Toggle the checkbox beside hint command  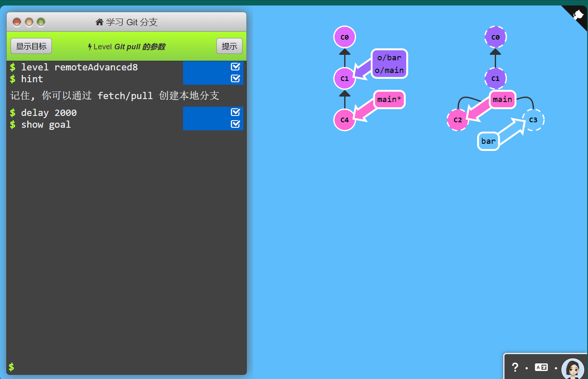click(x=235, y=78)
